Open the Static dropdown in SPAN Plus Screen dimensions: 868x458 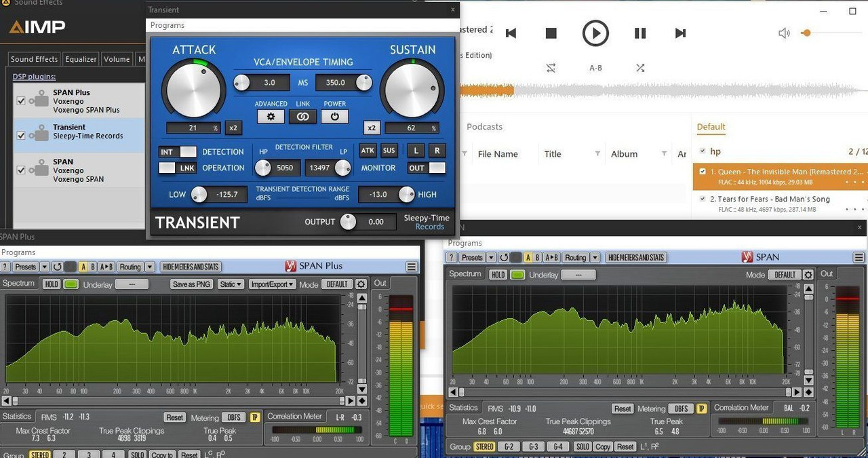(231, 284)
